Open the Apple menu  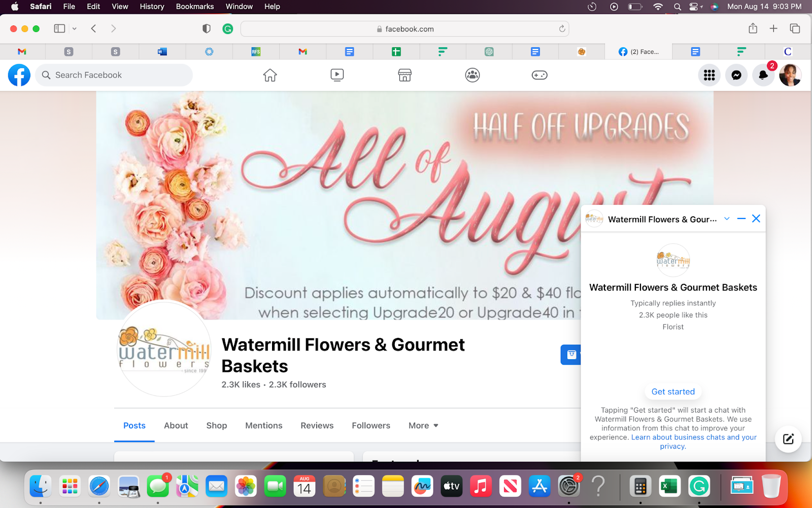[x=15, y=7]
